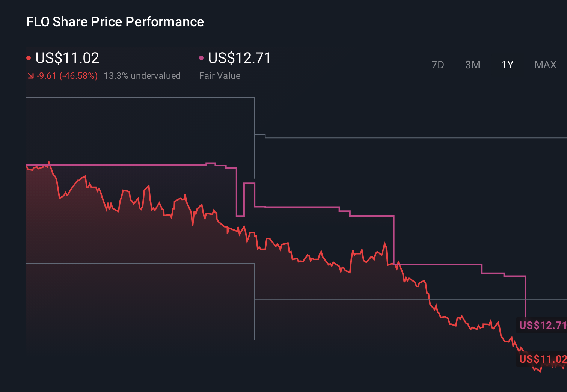Image resolution: width=567 pixels, height=392 pixels.
Task: Toggle display of the undervalued indicator
Action: pos(143,75)
